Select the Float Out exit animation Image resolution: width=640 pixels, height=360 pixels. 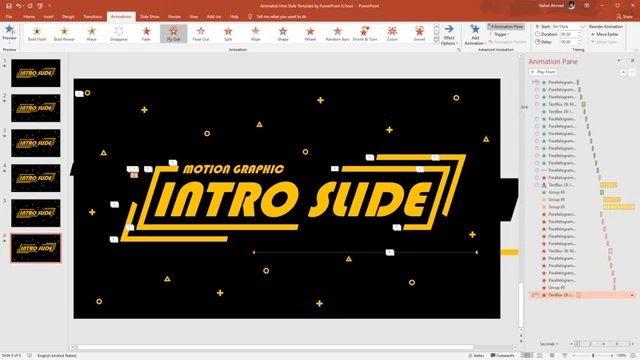point(201,33)
